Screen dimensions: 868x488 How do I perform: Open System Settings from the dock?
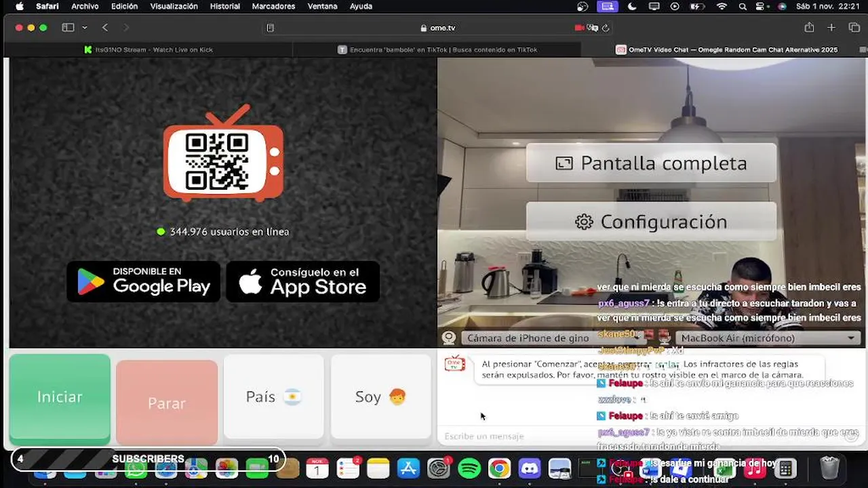pyautogui.click(x=439, y=468)
